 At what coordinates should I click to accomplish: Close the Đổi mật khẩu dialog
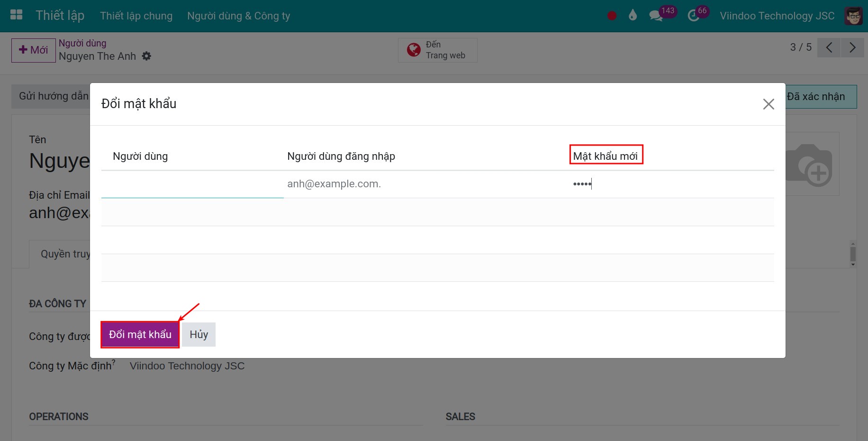(x=769, y=104)
